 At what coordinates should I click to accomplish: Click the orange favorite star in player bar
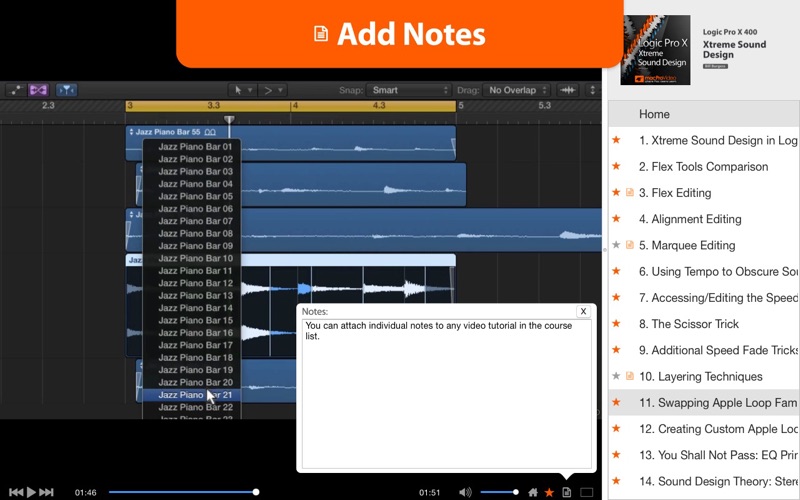click(549, 492)
